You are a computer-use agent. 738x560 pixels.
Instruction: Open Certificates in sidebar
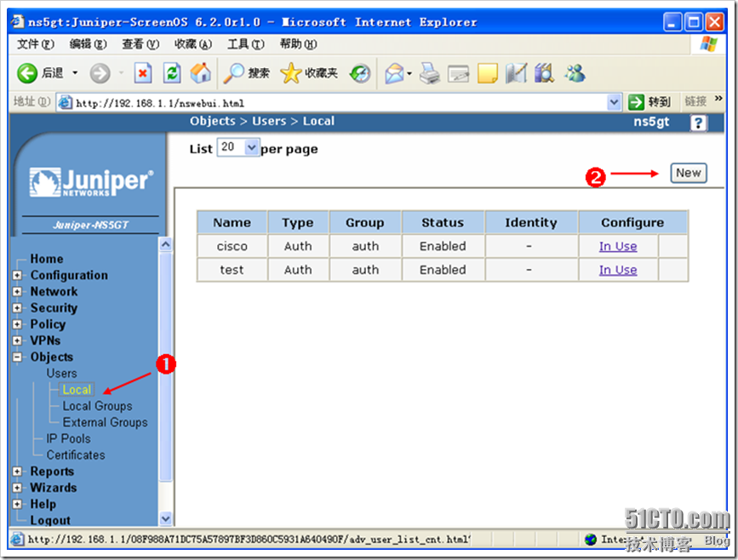pos(75,455)
